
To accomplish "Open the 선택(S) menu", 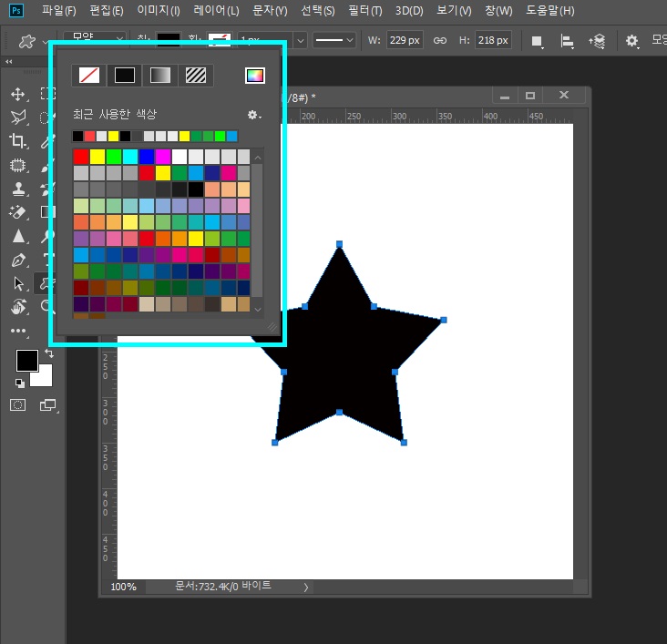I will coord(318,10).
